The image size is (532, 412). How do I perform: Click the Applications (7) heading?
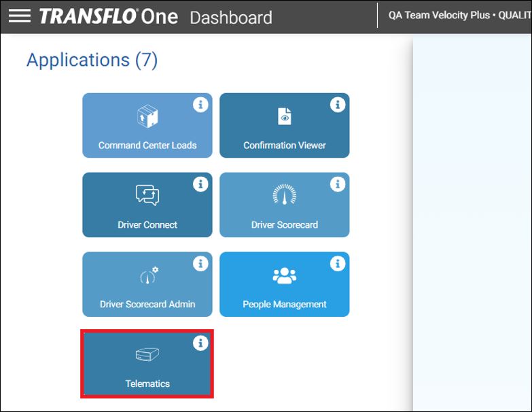pos(92,60)
